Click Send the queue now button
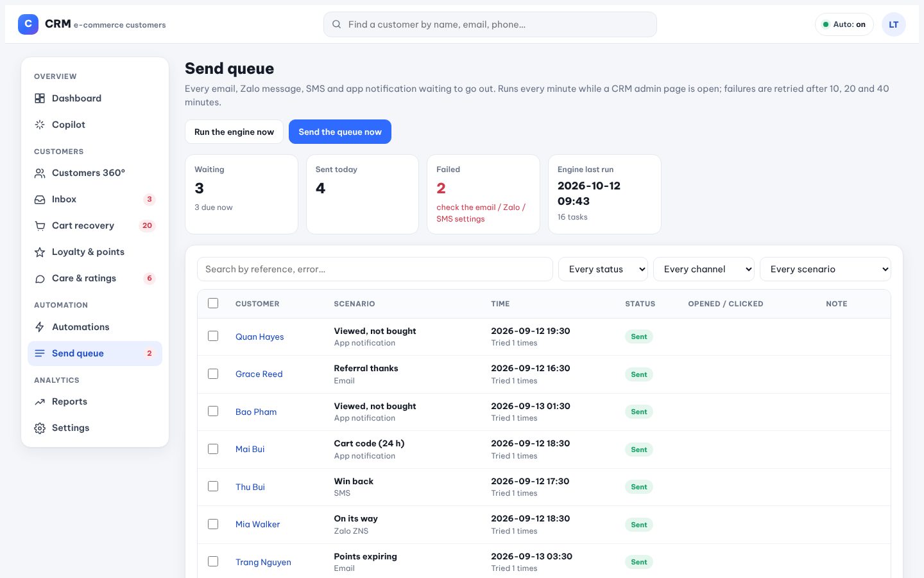 (340, 132)
